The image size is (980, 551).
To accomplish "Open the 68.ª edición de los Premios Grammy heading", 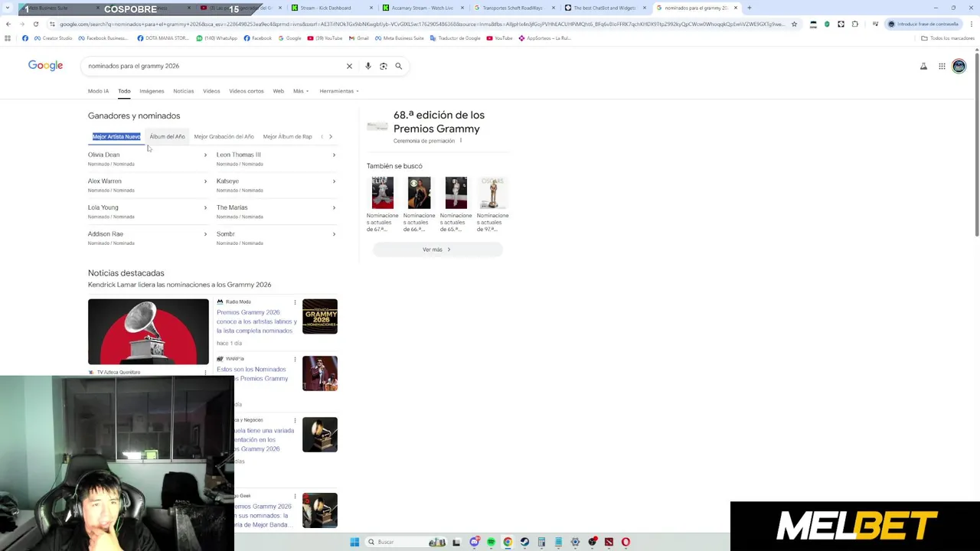I will pos(437,122).
